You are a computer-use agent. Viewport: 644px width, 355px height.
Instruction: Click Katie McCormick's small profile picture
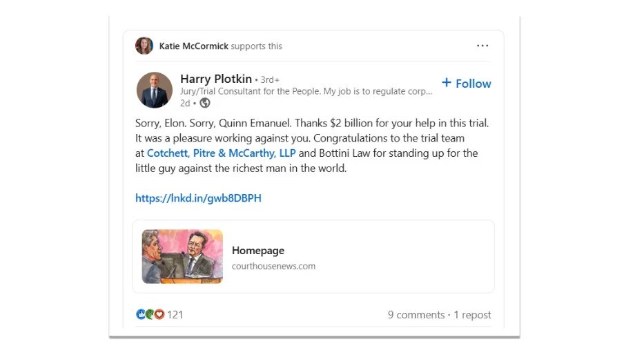coord(144,46)
